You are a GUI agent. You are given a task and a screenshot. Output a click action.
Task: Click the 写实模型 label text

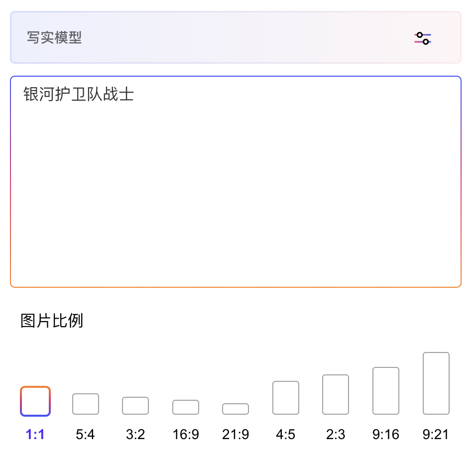(54, 38)
